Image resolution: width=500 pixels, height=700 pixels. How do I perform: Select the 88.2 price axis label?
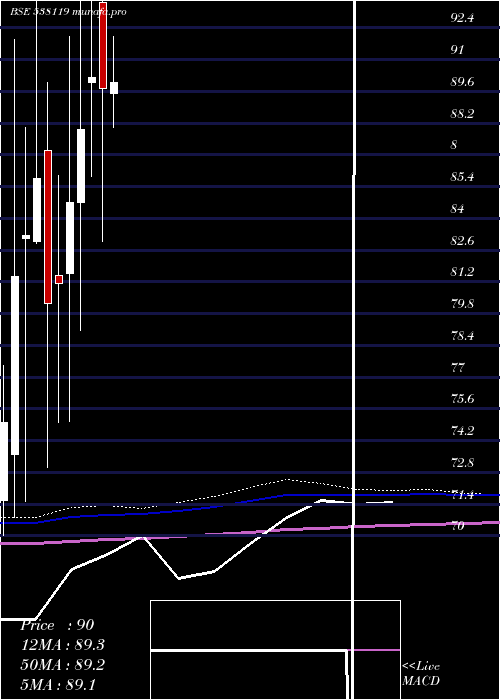pos(462,113)
